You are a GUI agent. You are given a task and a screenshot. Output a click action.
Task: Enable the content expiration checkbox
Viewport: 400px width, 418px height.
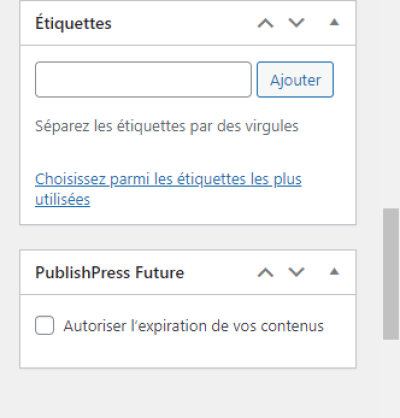point(44,325)
